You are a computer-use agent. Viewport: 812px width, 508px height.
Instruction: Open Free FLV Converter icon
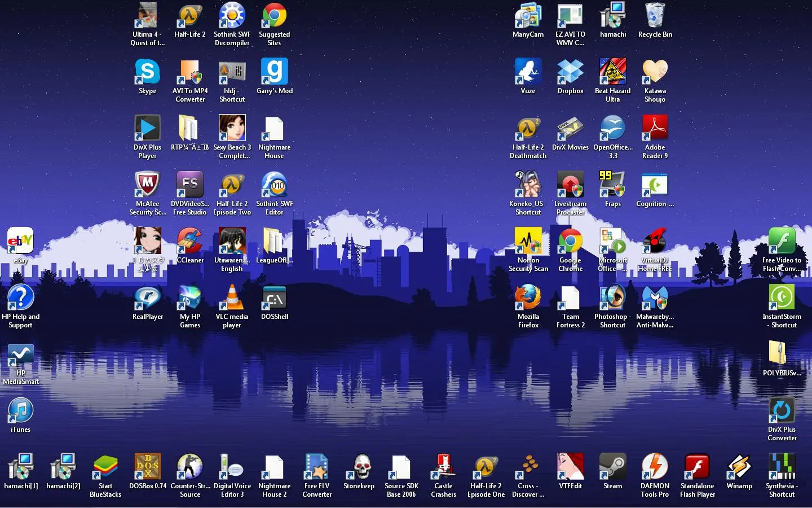[x=317, y=467]
